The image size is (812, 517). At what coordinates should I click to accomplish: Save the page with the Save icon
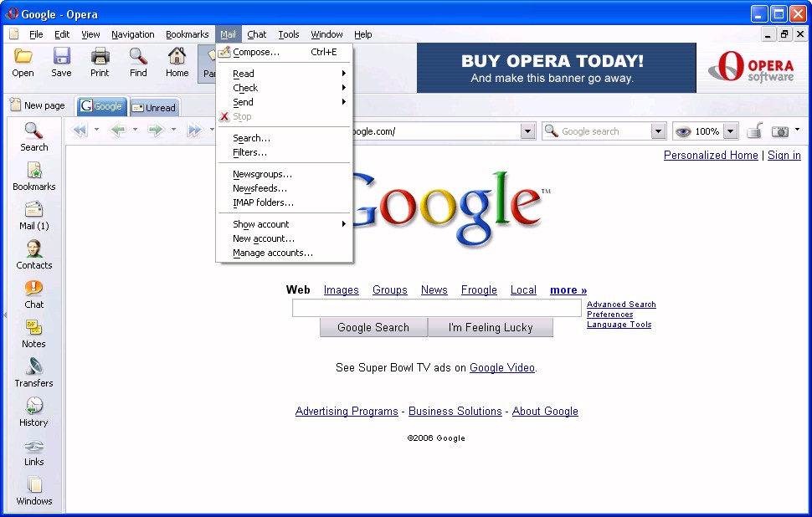(61, 62)
